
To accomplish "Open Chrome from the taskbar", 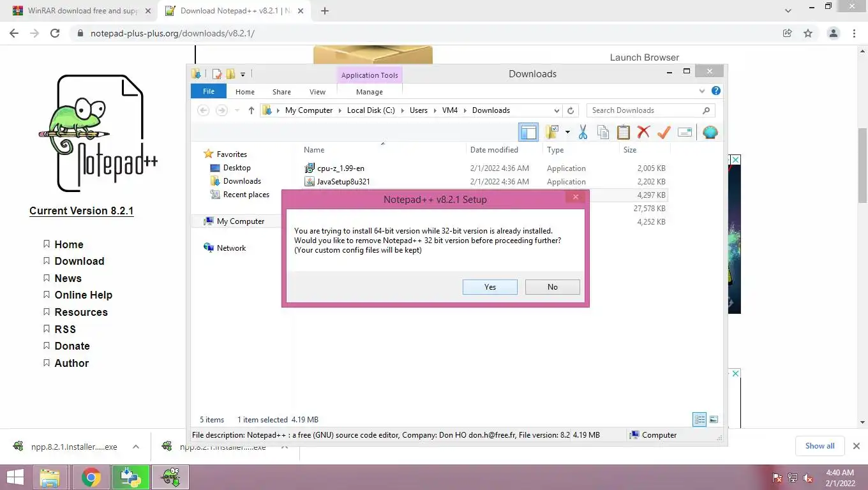I will pyautogui.click(x=91, y=477).
